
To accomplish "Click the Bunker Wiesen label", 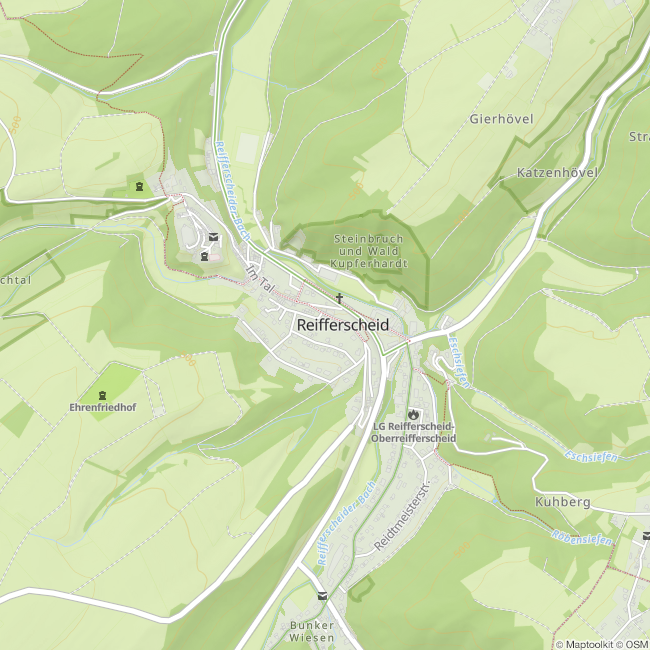I will tap(312, 631).
